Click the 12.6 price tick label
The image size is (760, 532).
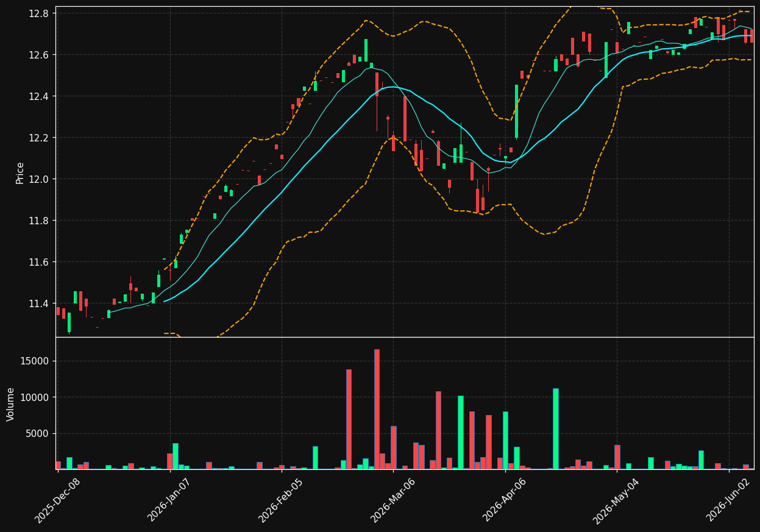(x=39, y=55)
